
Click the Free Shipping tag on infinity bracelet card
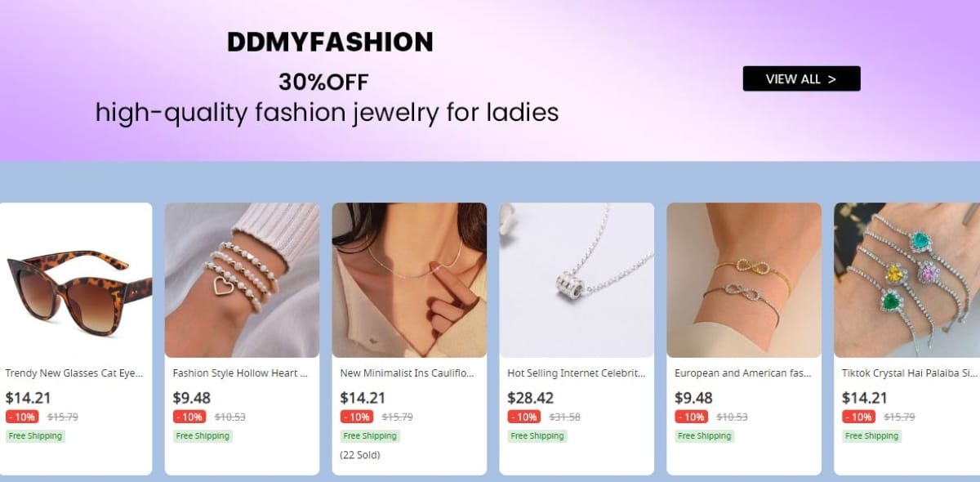pos(705,436)
